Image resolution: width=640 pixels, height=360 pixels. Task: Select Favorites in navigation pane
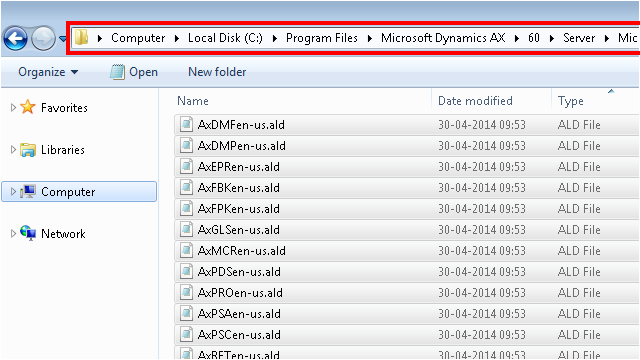pos(64,108)
